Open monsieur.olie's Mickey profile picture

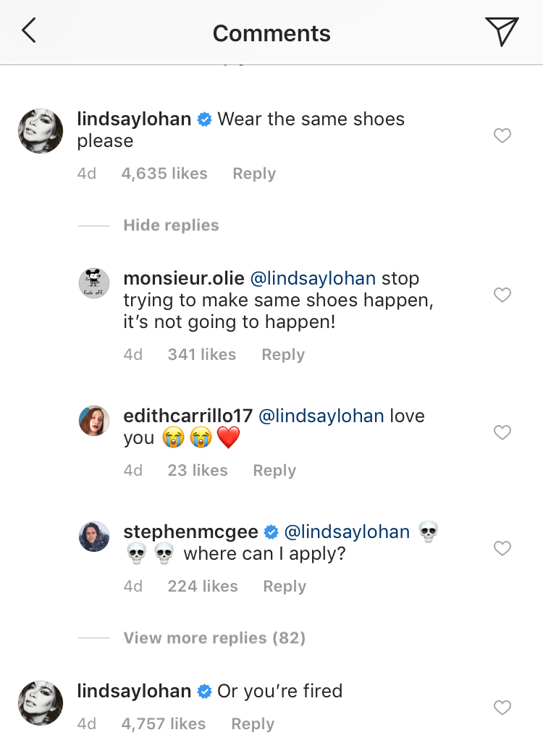(94, 283)
